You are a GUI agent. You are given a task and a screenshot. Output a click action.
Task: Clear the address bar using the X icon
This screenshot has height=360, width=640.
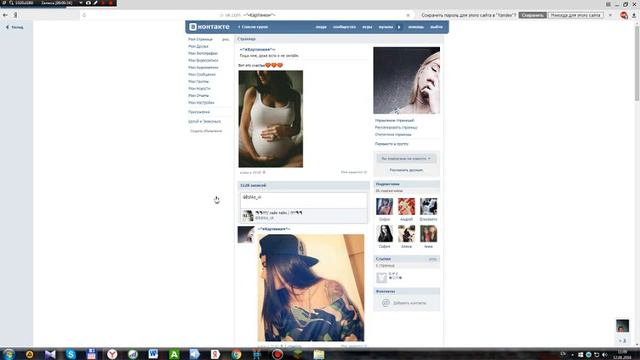point(408,15)
